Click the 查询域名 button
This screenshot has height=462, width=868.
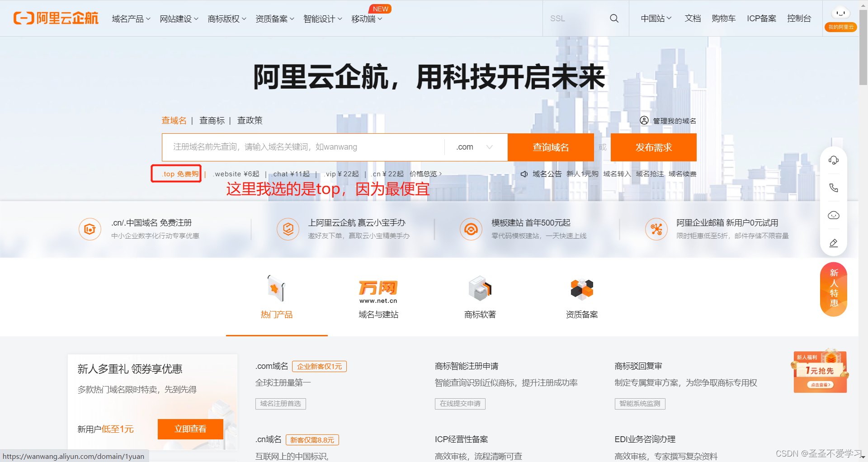551,147
